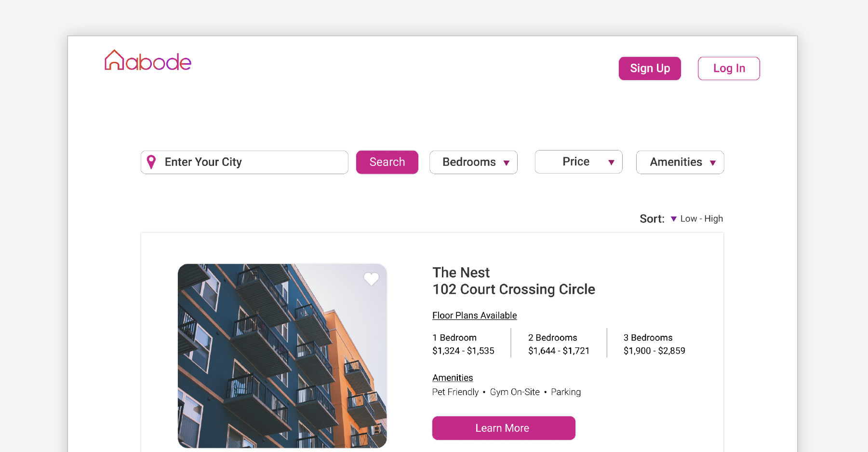Click the Learn More button

coord(504,428)
